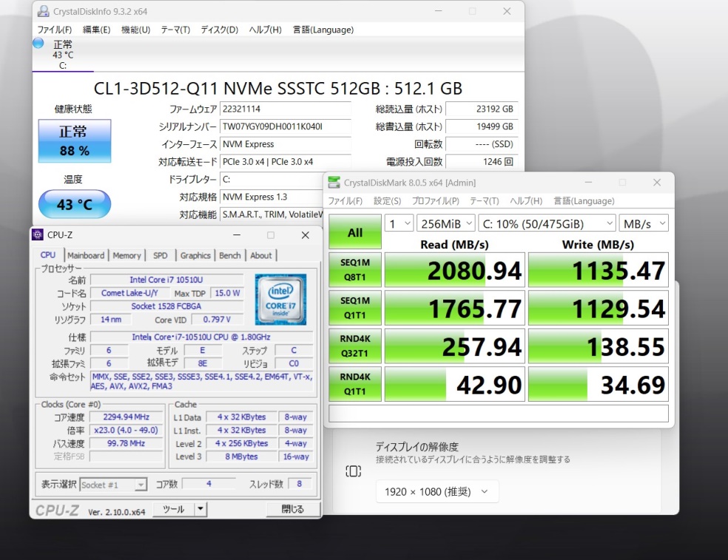Click the SEQ1M Q8T1 read value 2080.94

coord(455,270)
